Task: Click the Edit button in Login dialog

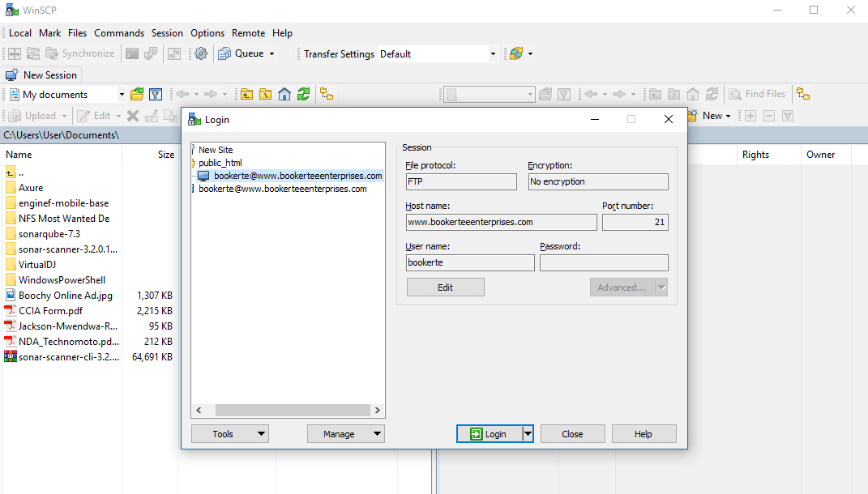Action: pos(446,287)
